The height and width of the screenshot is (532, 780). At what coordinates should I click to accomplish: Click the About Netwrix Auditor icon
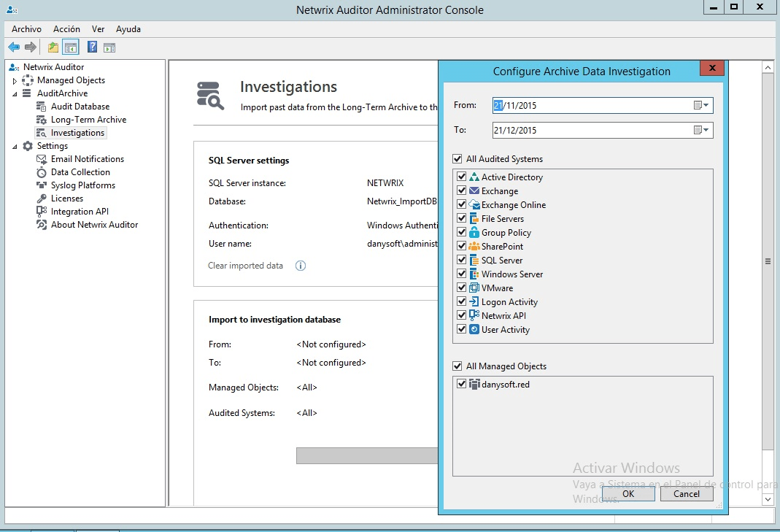click(42, 225)
